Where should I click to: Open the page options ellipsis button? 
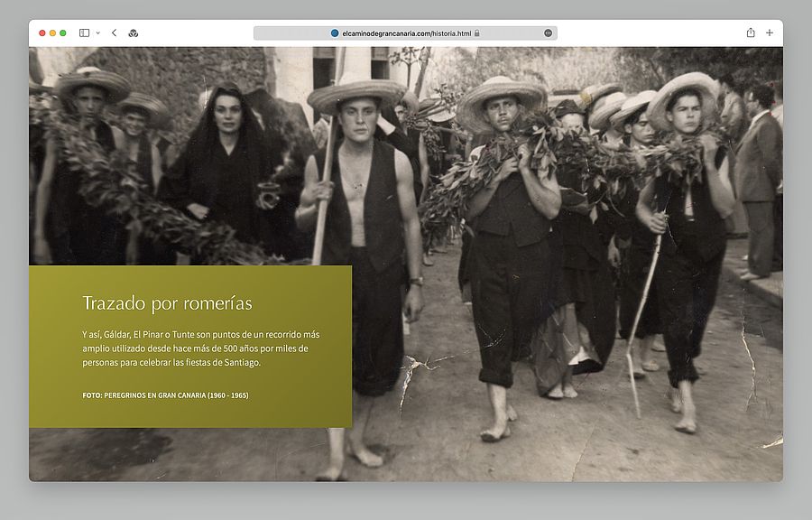pos(548,33)
